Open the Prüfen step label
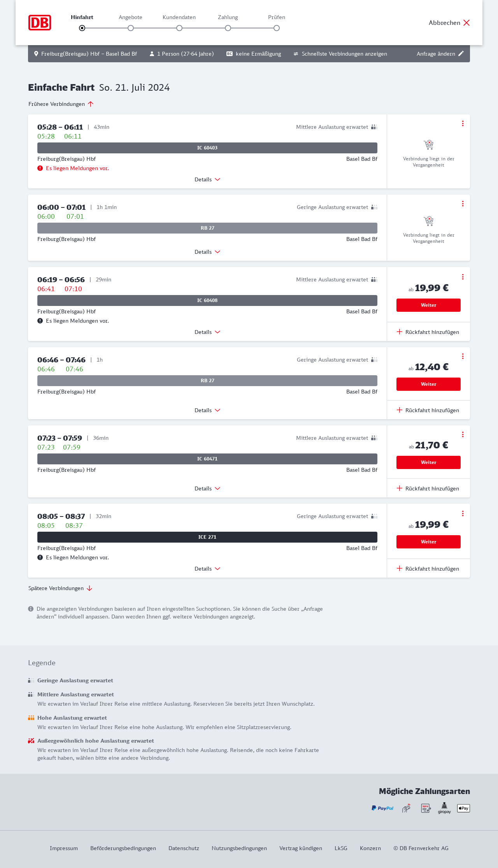 (277, 17)
